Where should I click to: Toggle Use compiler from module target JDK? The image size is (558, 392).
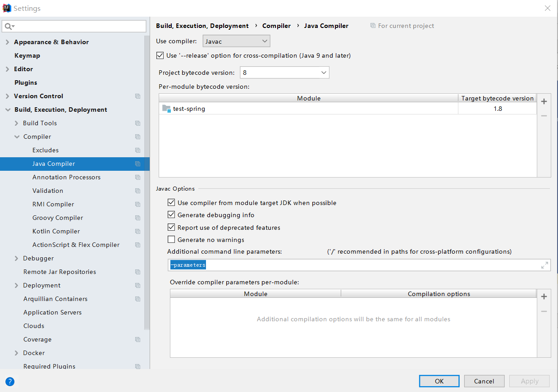[x=171, y=203]
